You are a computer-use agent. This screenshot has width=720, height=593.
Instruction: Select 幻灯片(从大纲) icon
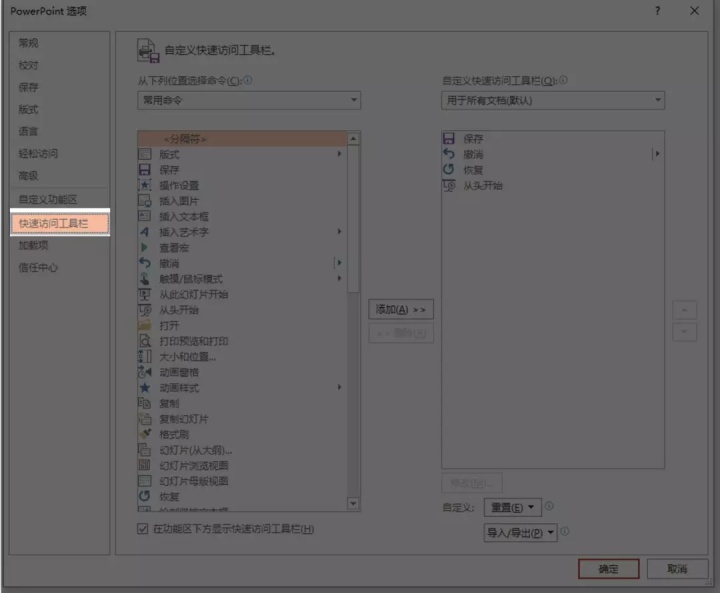tap(145, 450)
